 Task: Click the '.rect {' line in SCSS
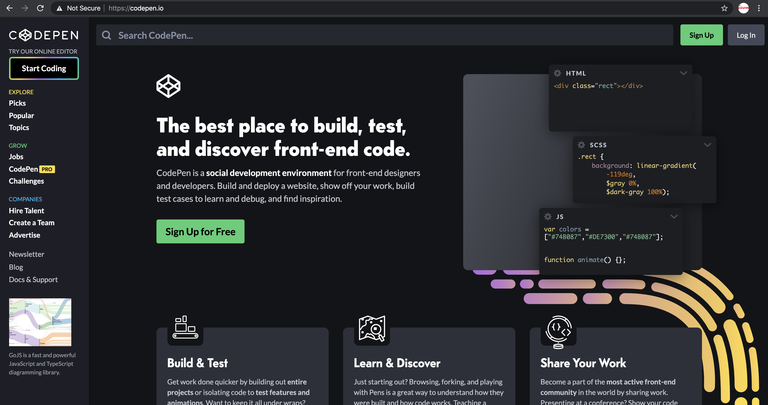pyautogui.click(x=590, y=157)
